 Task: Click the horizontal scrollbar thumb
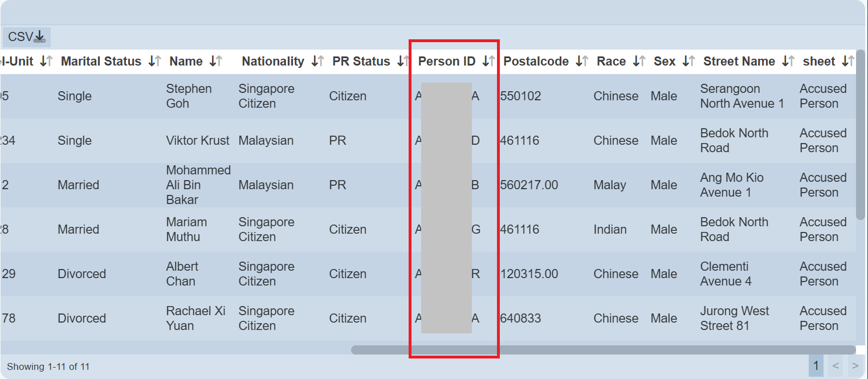(x=602, y=350)
